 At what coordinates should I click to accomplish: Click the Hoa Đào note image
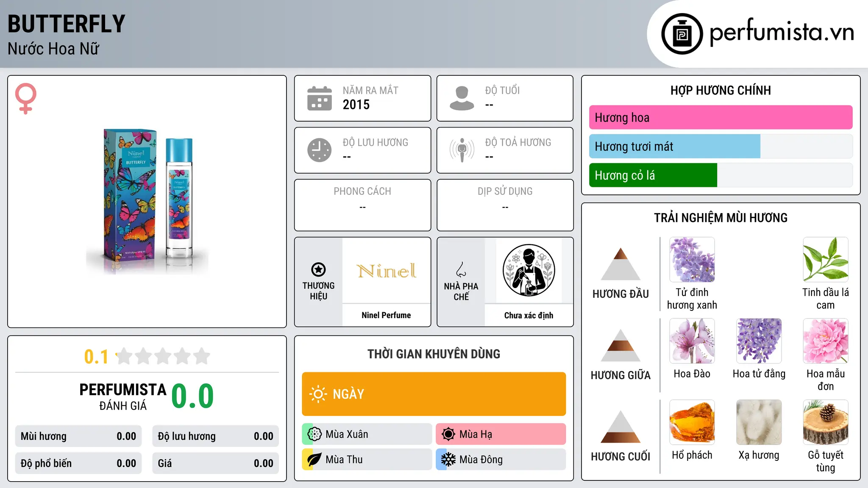692,341
